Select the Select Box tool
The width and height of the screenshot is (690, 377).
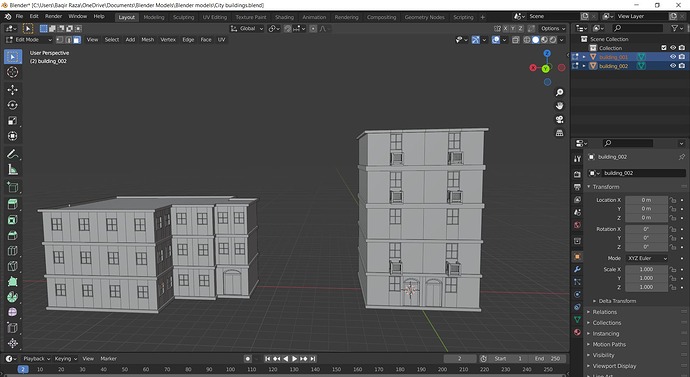tap(13, 57)
